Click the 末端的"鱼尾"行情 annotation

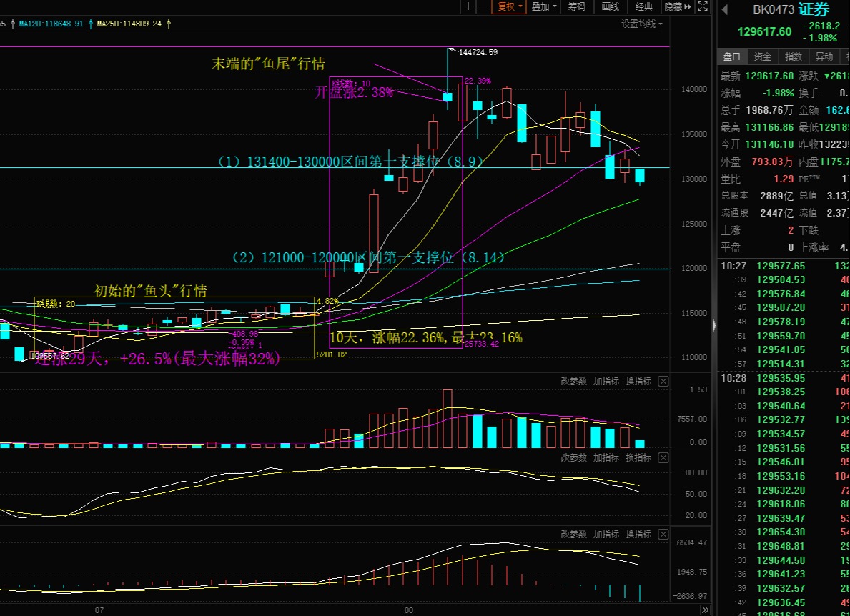click(268, 64)
